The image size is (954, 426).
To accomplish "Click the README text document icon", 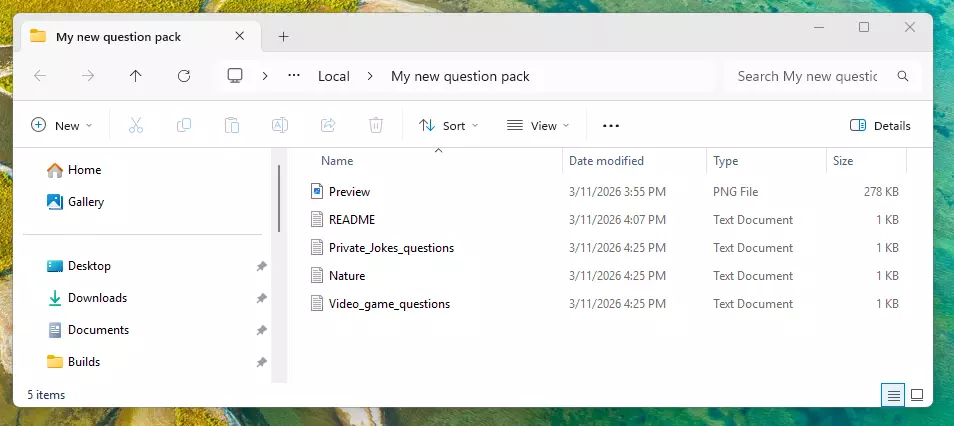I will 316,220.
